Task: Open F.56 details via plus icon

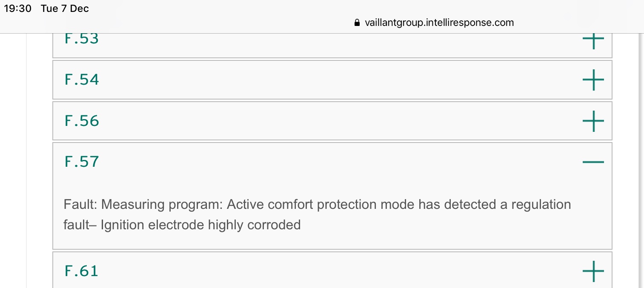Action: 593,121
